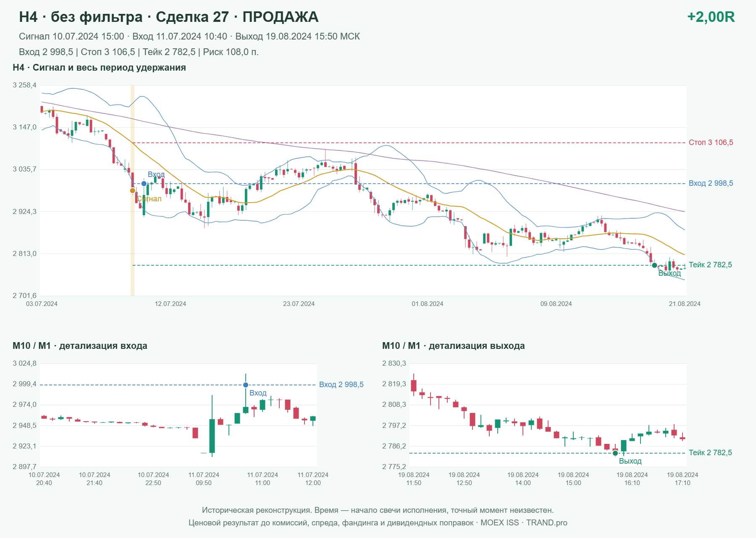Click the '3 258,4' price axis label
This screenshot has width=756, height=538.
point(24,85)
